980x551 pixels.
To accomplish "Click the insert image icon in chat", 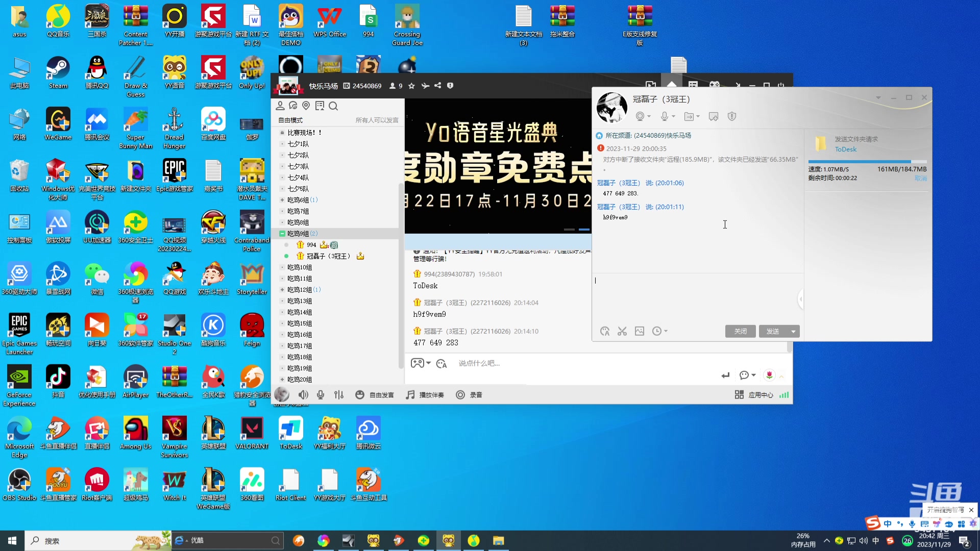I will click(639, 332).
